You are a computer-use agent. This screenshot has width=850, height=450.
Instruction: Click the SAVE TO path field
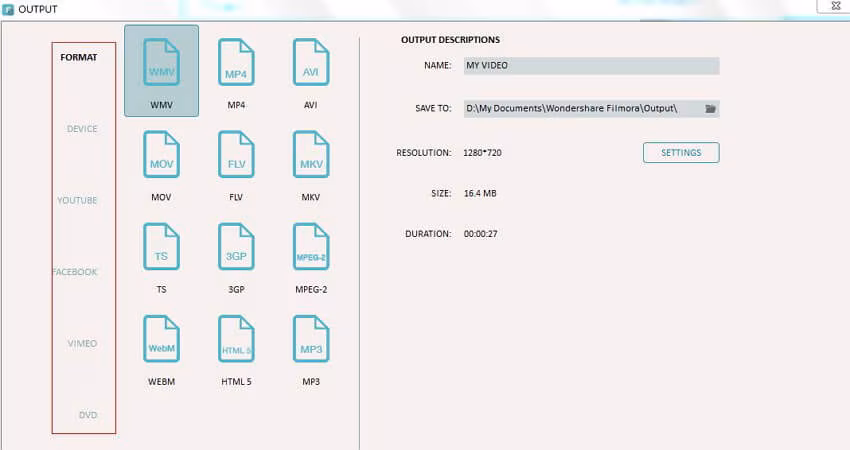click(591, 109)
